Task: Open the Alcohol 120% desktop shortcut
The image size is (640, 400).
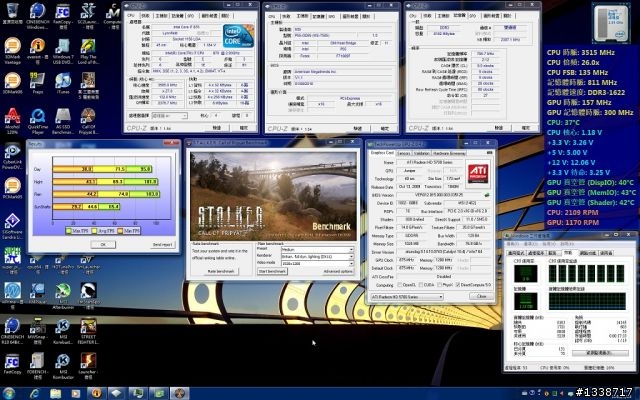Action: [12, 121]
